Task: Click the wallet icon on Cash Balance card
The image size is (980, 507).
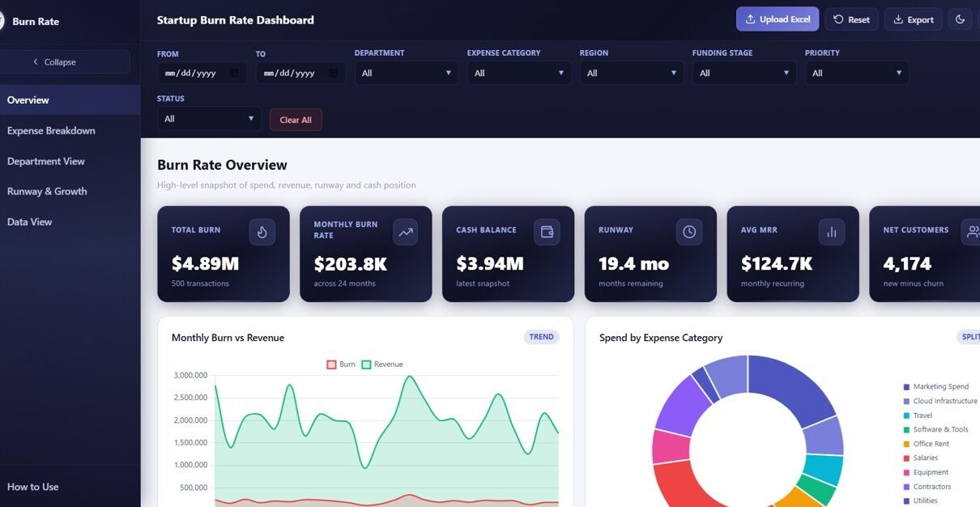Action: click(x=547, y=232)
